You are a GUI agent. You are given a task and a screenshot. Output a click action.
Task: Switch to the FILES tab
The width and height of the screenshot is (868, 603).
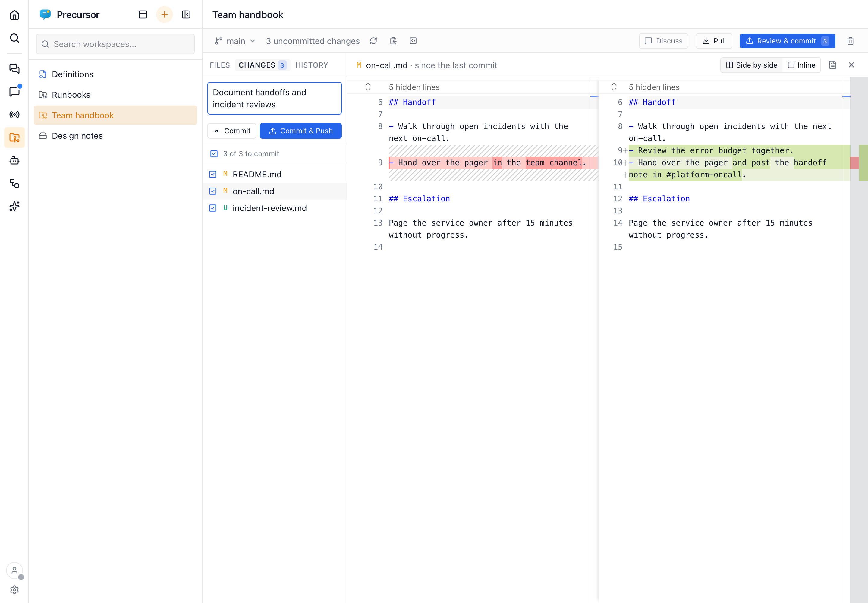(x=220, y=65)
